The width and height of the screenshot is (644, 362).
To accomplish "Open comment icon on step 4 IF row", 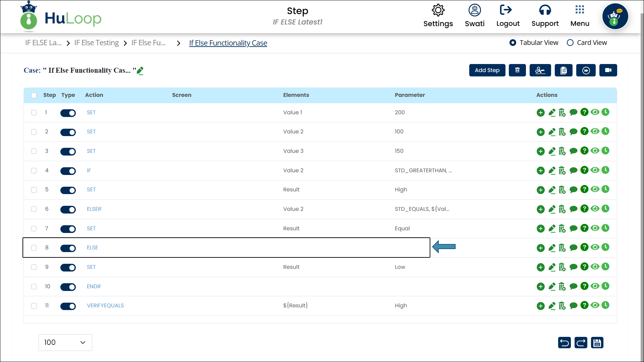I will coord(574,171).
